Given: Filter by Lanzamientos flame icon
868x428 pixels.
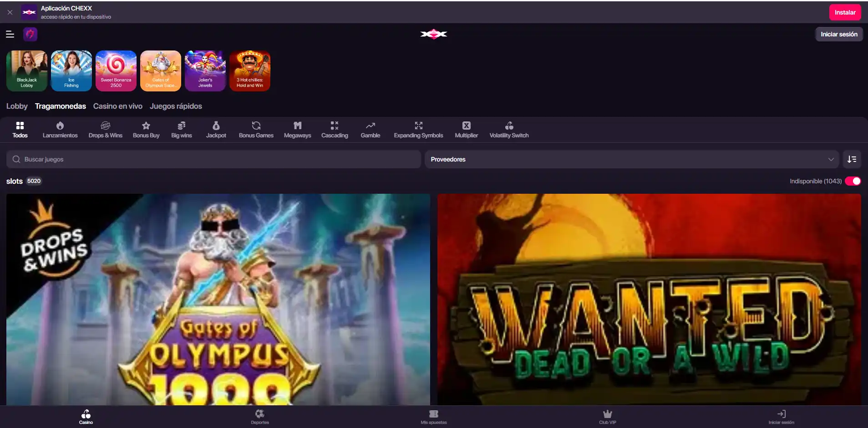Looking at the screenshot, I should (x=60, y=130).
